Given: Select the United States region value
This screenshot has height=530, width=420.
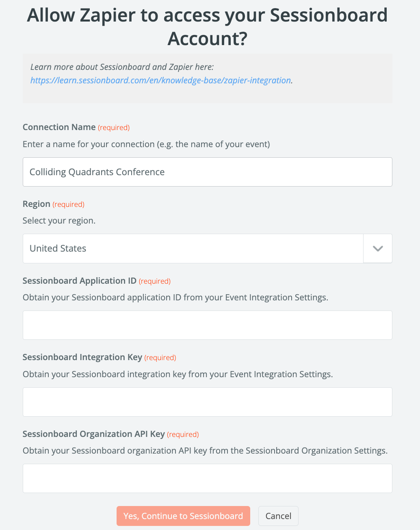Looking at the screenshot, I should click(x=57, y=248).
